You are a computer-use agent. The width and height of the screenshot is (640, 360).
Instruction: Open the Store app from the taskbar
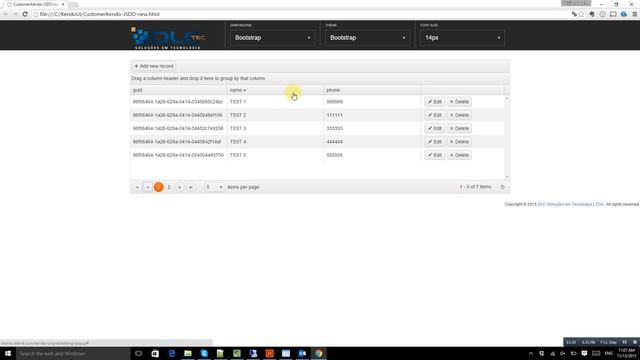[x=155, y=353]
